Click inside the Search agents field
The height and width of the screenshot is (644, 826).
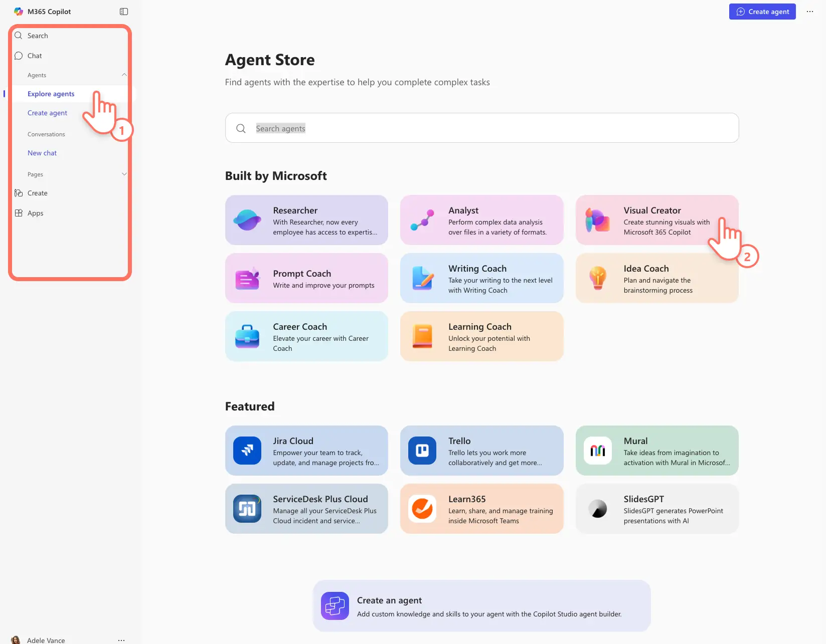[x=481, y=128]
